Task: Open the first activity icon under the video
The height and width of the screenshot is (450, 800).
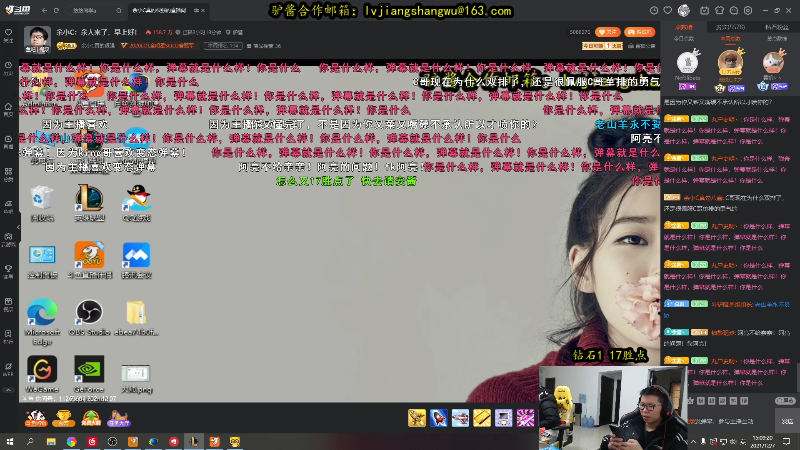Action: pos(36,418)
